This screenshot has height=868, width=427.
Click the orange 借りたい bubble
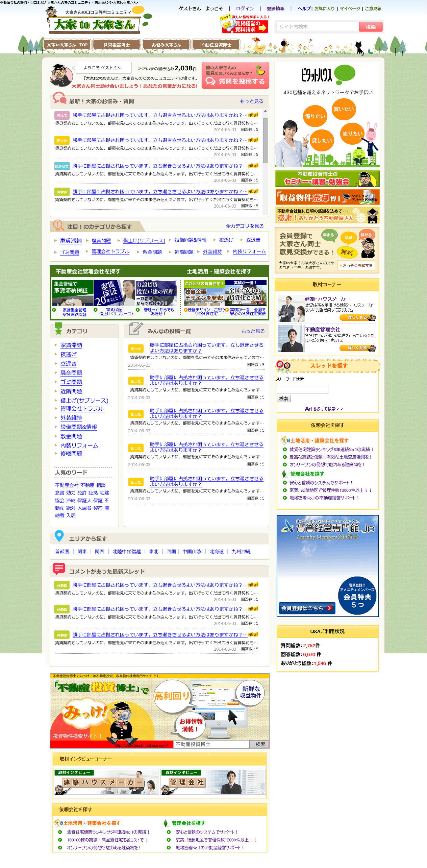pos(315,116)
